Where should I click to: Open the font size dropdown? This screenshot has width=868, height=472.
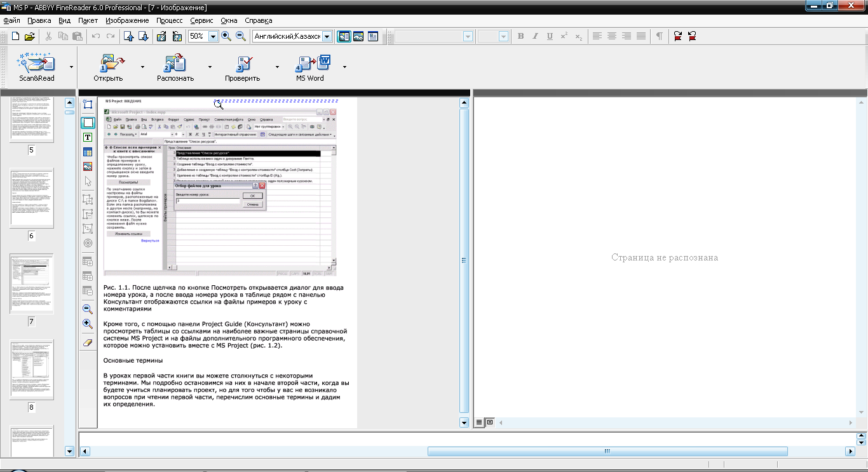tap(503, 37)
